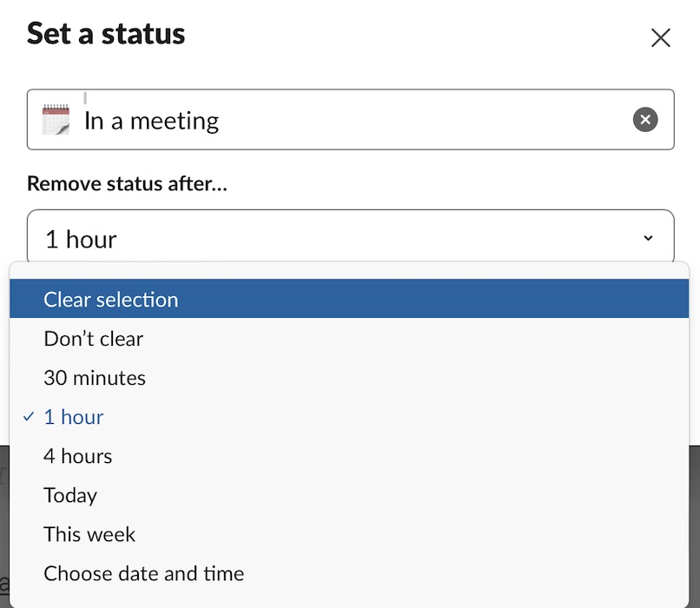Click inside the 'In a meeting' status field
The height and width of the screenshot is (608, 700).
tap(261, 120)
